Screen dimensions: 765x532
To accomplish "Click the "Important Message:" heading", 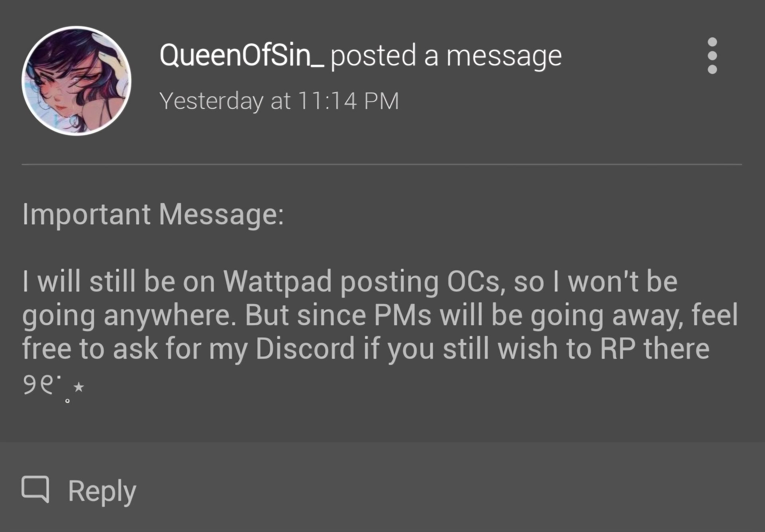I will coord(153,215).
